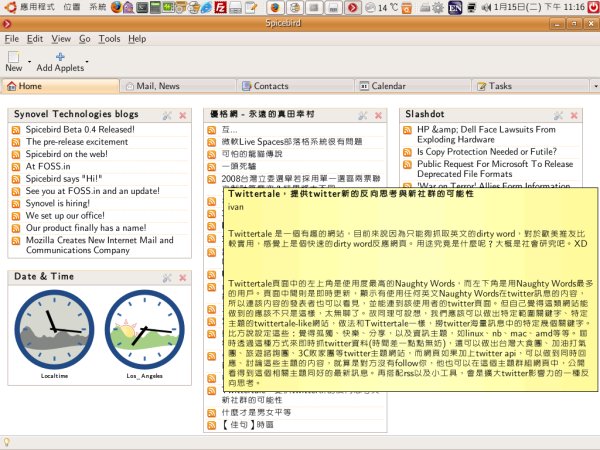
Task: Click RSS icon beside 'Is Copy Protection Needed'
Action: (x=407, y=152)
